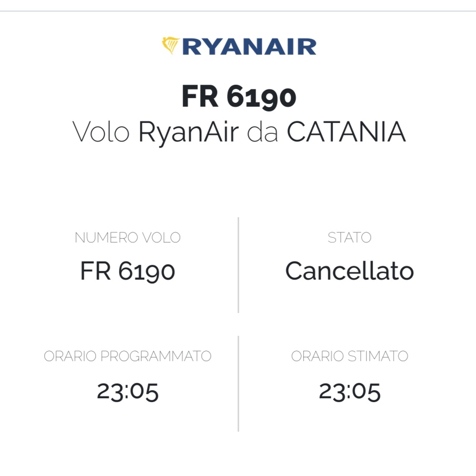Click the 23:05 estimated time value
This screenshot has height=476, width=476.
(349, 392)
